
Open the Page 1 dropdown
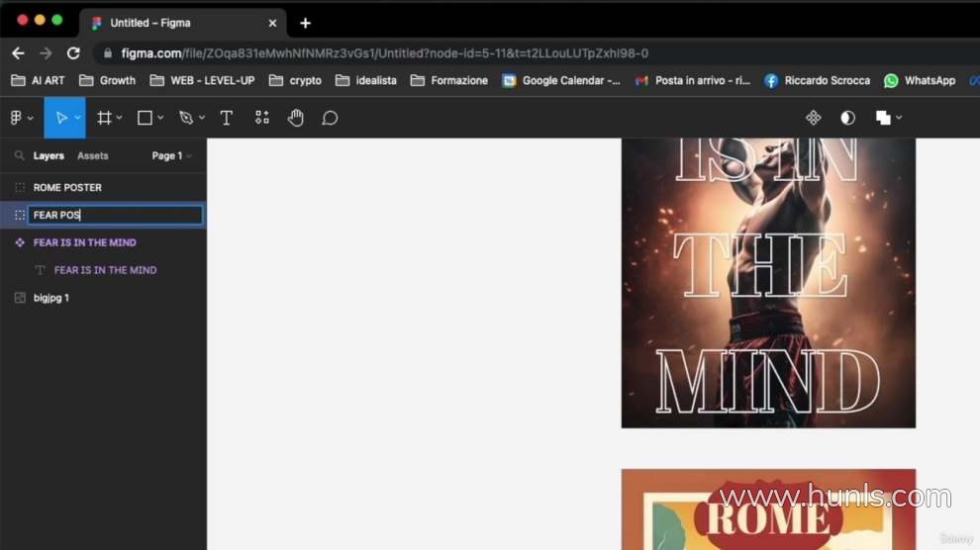pyautogui.click(x=171, y=155)
